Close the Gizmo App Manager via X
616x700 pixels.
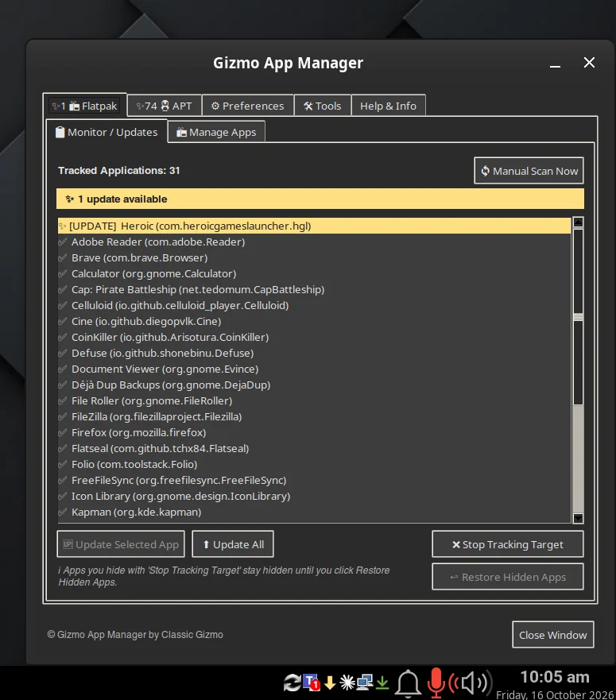pos(589,63)
